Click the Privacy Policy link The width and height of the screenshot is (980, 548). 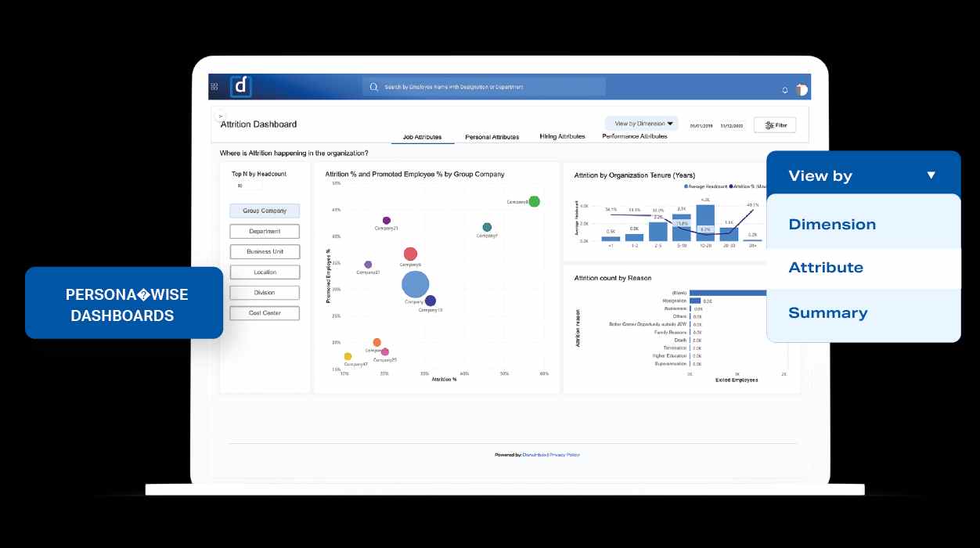564,455
